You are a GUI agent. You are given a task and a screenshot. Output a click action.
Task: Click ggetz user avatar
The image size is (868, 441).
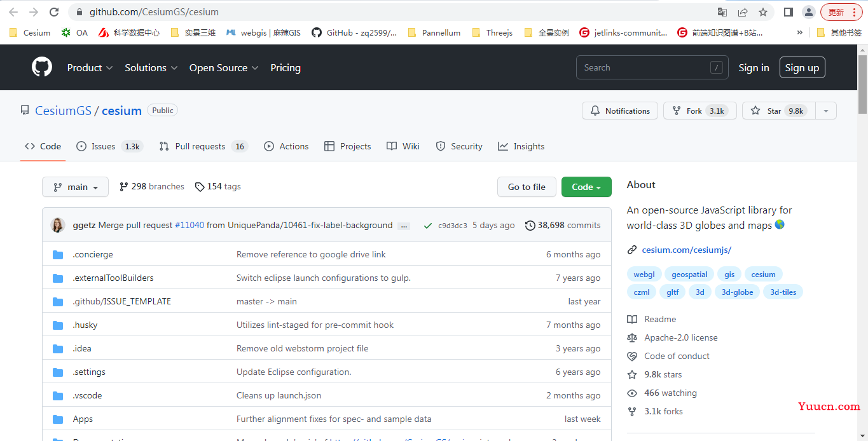pos(58,225)
